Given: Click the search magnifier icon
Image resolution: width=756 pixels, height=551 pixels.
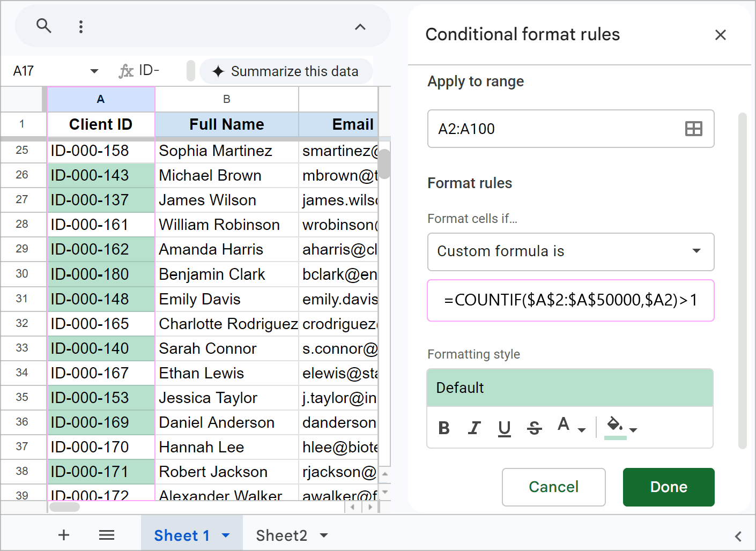Looking at the screenshot, I should coord(44,26).
